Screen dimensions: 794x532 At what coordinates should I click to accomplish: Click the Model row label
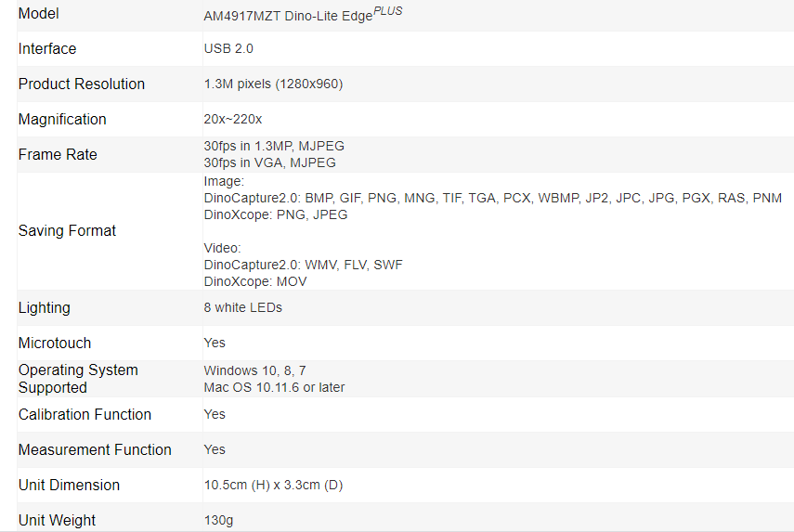38,14
